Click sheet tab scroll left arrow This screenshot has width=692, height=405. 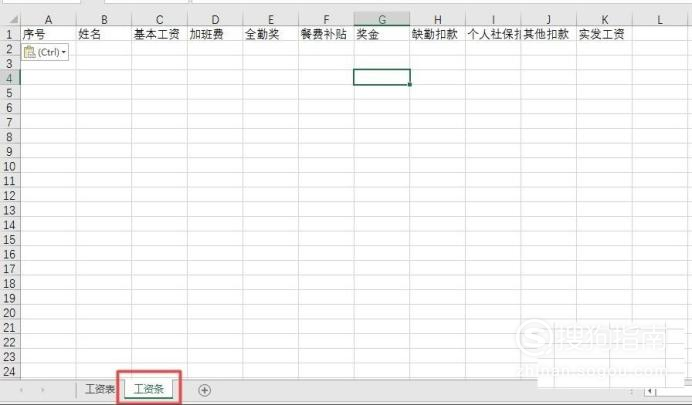[22, 390]
